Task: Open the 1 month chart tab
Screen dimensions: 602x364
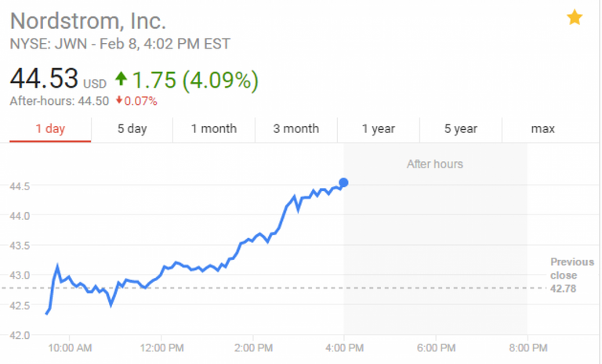Action: coord(213,129)
